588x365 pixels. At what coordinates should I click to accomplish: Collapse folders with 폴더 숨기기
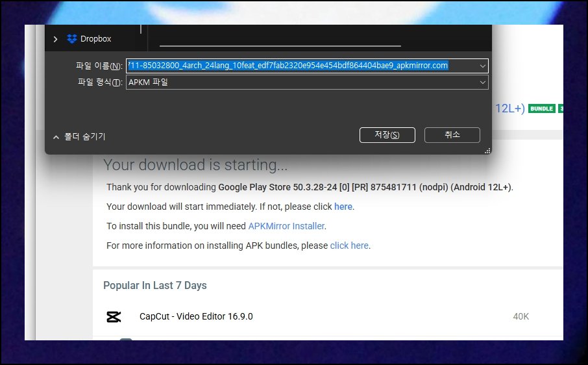[79, 136]
